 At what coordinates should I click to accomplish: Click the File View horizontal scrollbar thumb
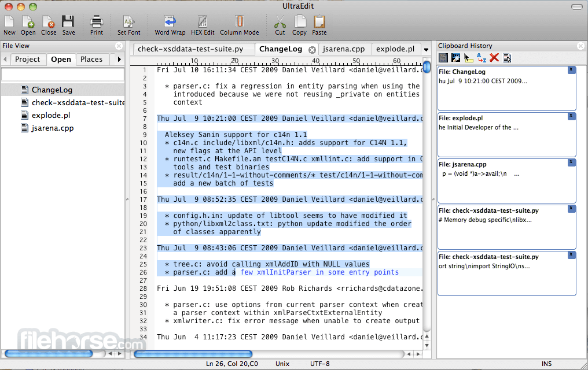click(x=49, y=353)
